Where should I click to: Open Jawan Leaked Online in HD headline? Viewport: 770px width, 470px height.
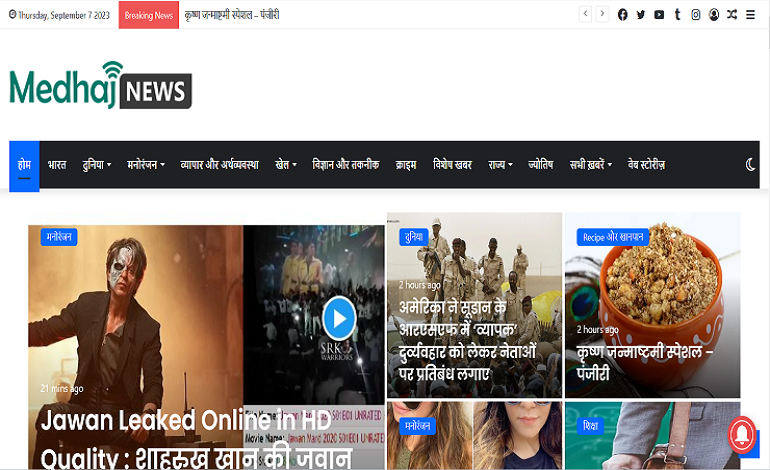196,440
